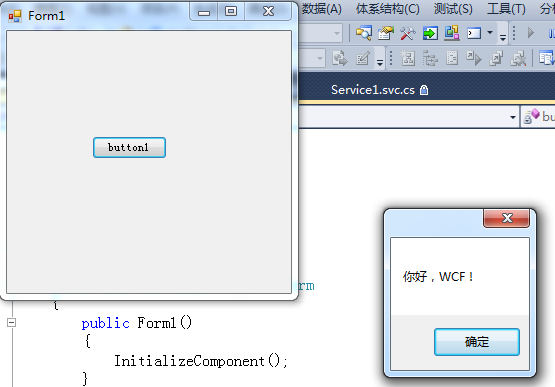555x387 pixels.
Task: Click the gray Continue play arrow
Action: [x=530, y=33]
